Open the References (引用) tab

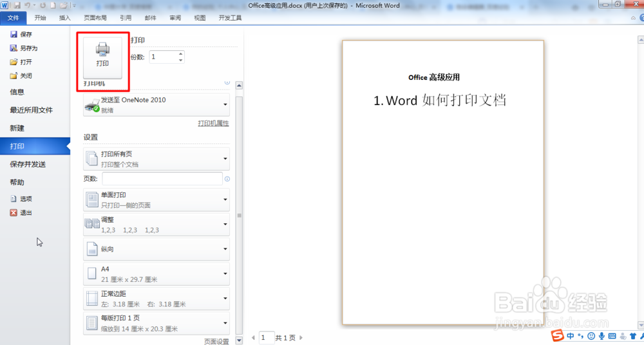(x=126, y=17)
